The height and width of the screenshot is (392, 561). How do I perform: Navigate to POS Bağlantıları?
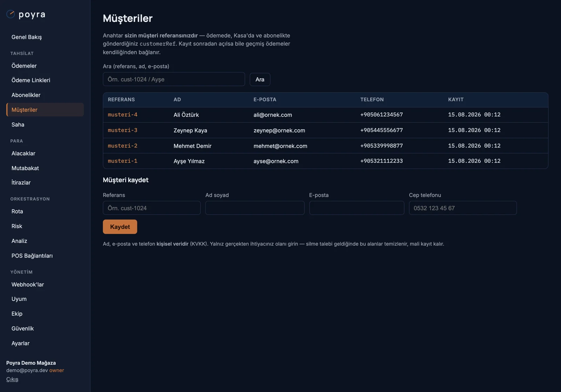[x=32, y=256]
